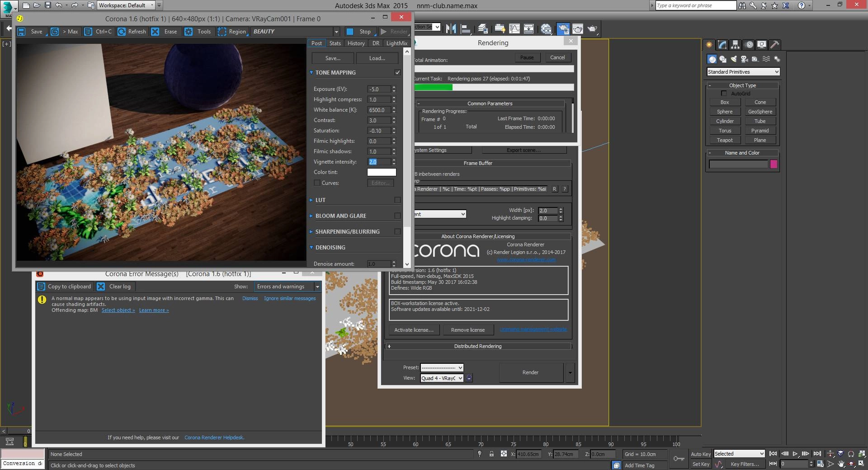
Task: Switch to the Modify panel icon
Action: [x=722, y=44]
